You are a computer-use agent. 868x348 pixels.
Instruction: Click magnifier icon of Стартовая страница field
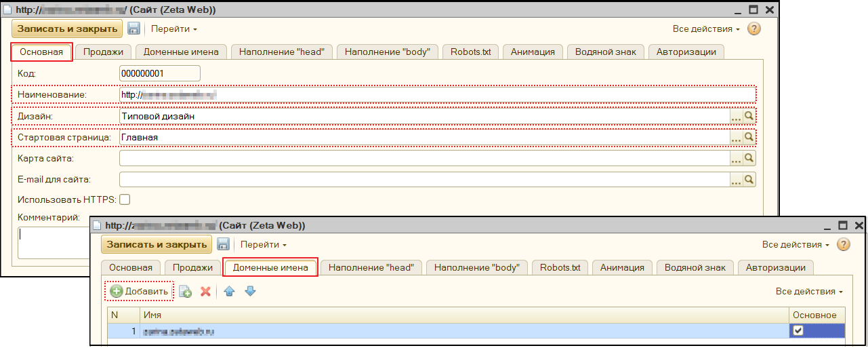click(749, 138)
